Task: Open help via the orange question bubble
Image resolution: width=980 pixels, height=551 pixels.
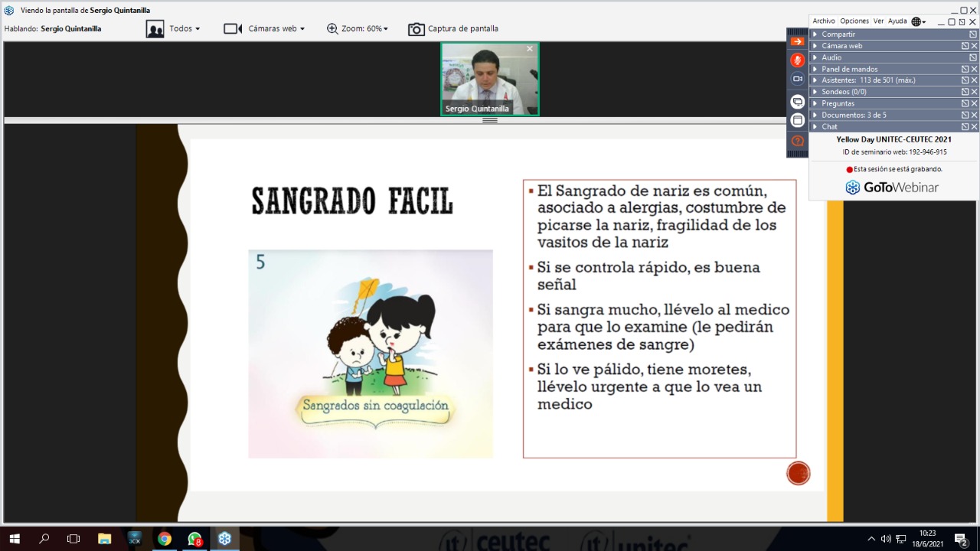Action: click(797, 141)
